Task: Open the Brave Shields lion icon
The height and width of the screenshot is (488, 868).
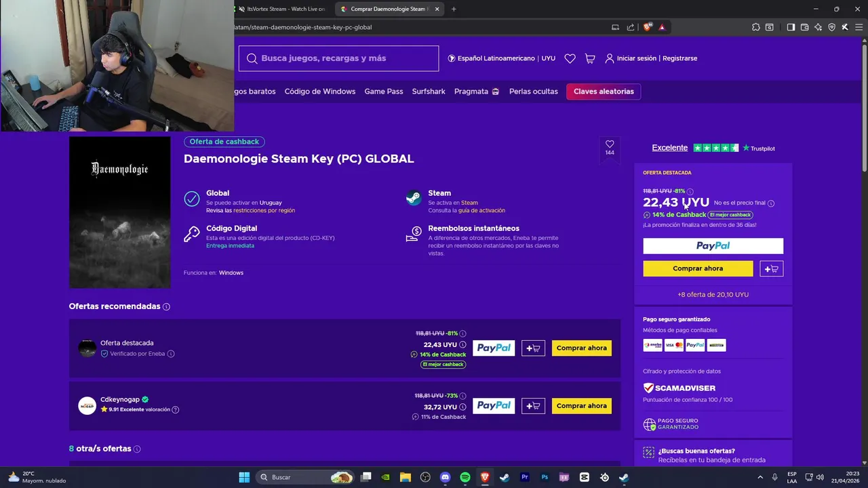Action: 647,27
